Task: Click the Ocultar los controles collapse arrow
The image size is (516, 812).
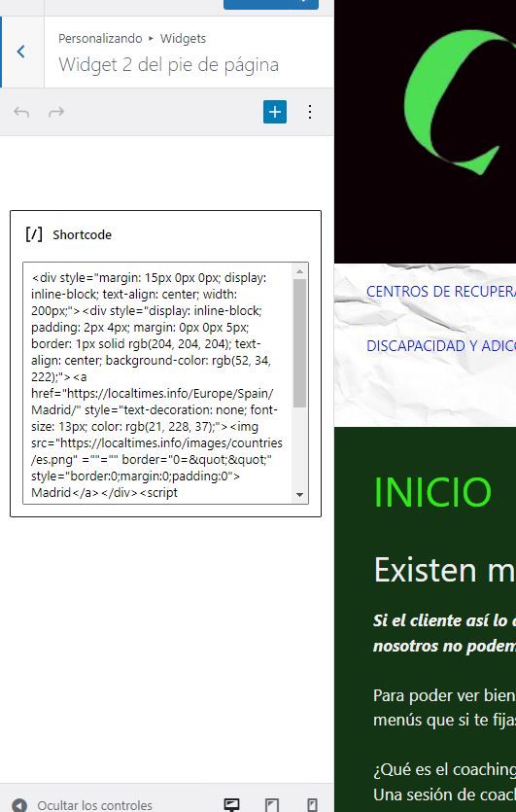Action: pos(19,805)
